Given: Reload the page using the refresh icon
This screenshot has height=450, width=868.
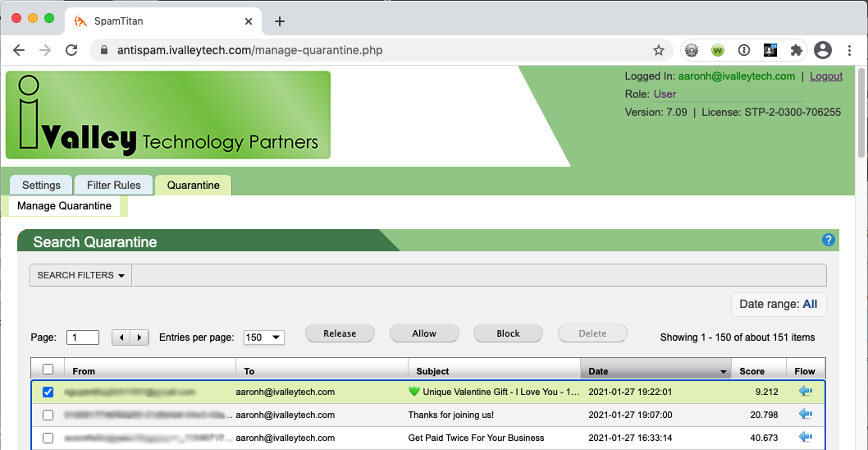Looking at the screenshot, I should [71, 50].
